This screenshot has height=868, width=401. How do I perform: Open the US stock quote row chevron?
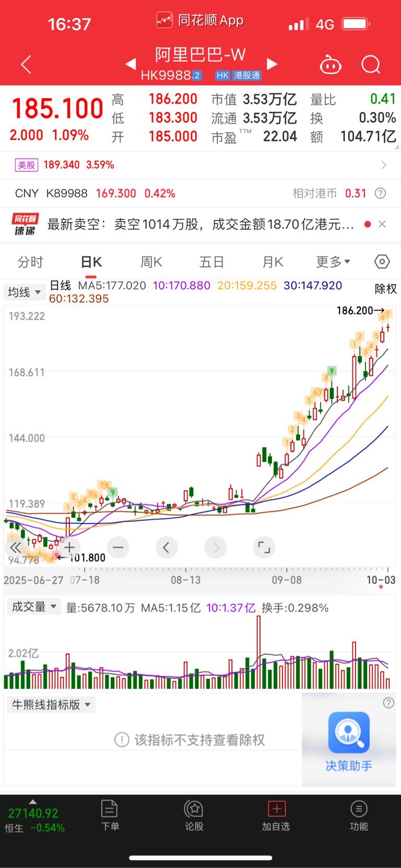[384, 165]
